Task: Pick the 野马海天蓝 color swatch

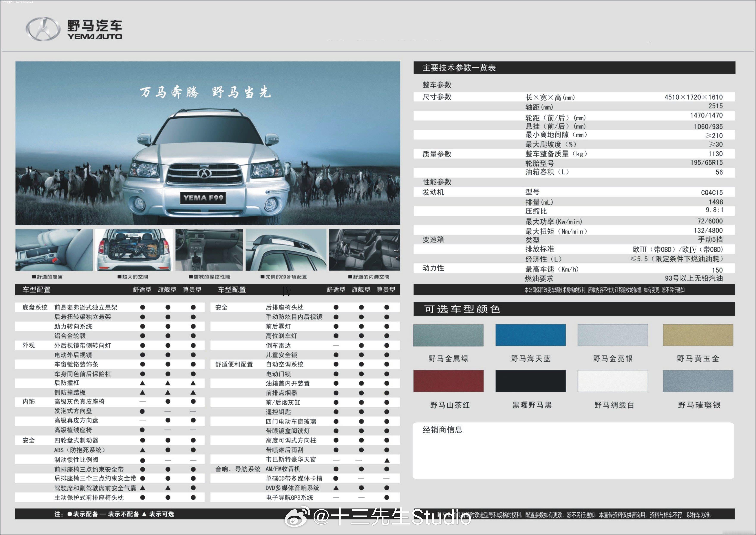Action: [x=530, y=335]
